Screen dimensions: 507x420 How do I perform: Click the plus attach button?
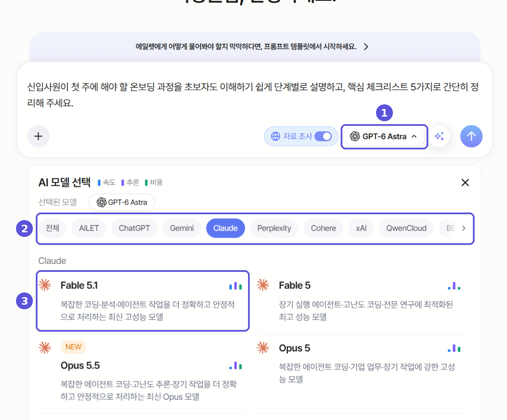click(x=38, y=136)
